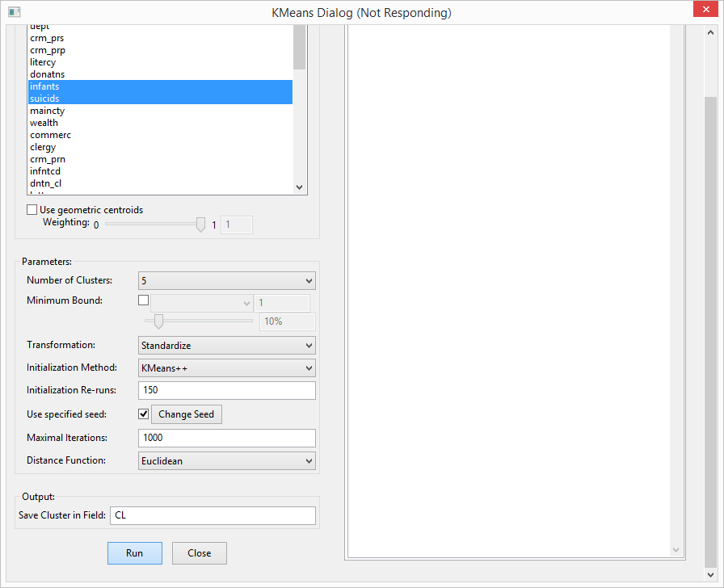724x588 pixels.
Task: Click the summary panel scroll down arrow
Action: click(676, 550)
